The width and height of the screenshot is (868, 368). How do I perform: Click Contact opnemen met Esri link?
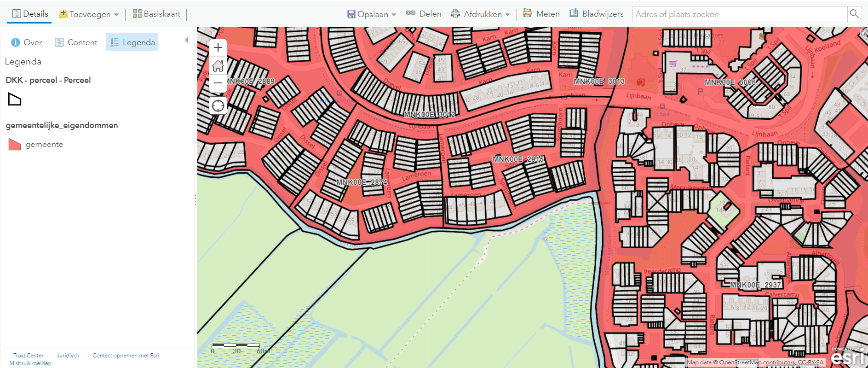pos(126,356)
